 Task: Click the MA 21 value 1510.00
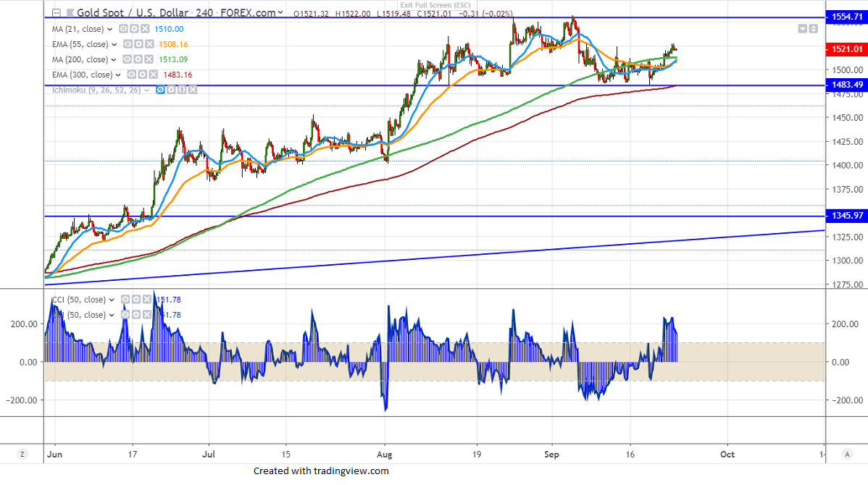coord(169,29)
